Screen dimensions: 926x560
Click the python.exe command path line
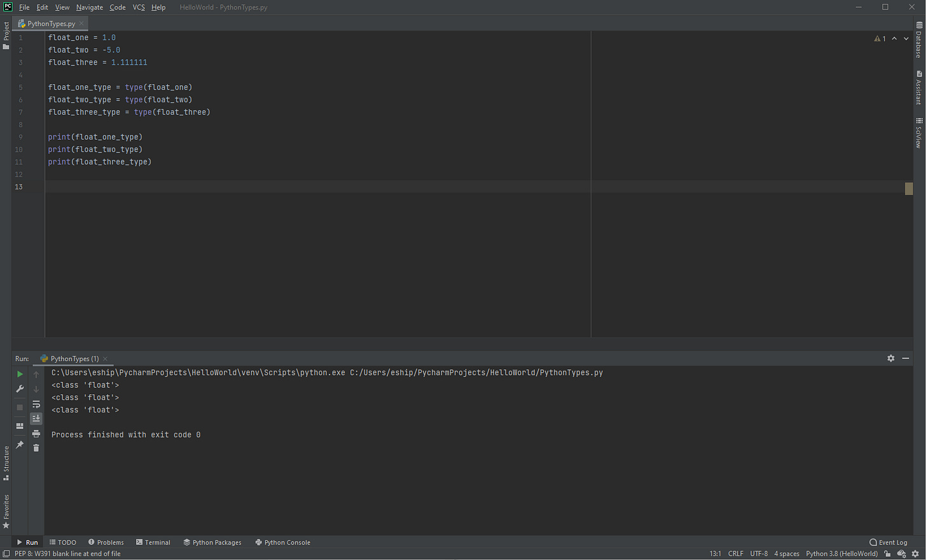click(327, 372)
